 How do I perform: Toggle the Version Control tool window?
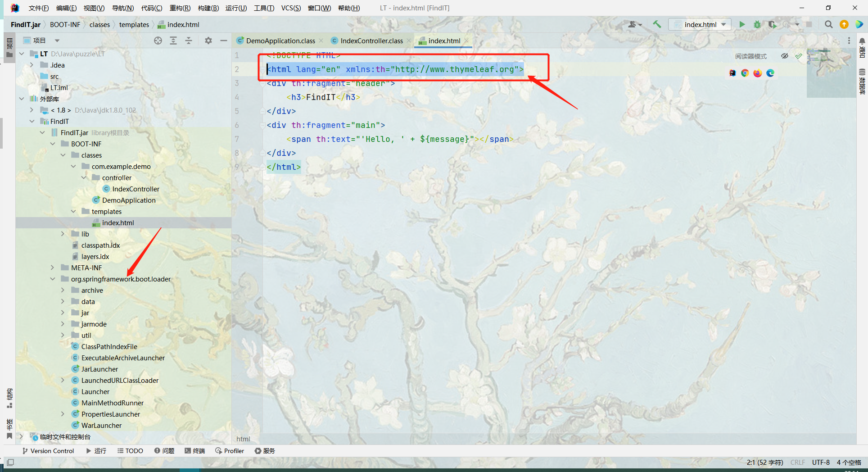tap(48, 451)
